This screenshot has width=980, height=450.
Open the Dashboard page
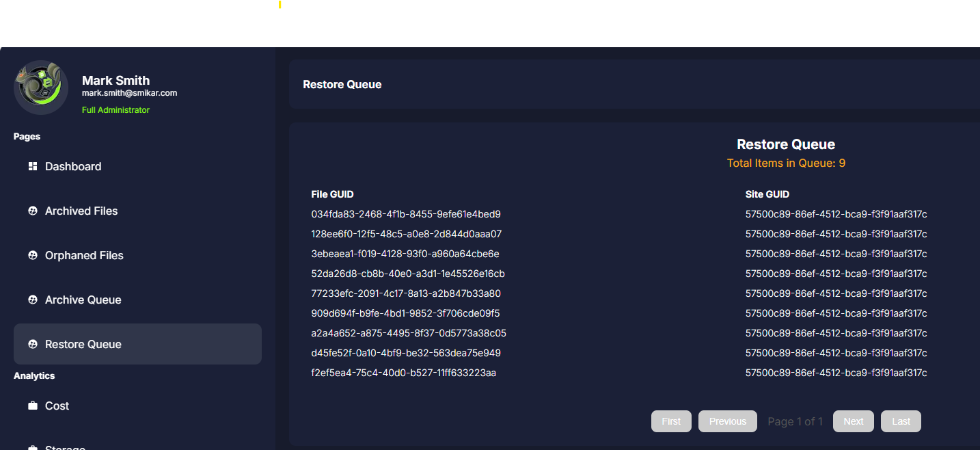click(73, 166)
